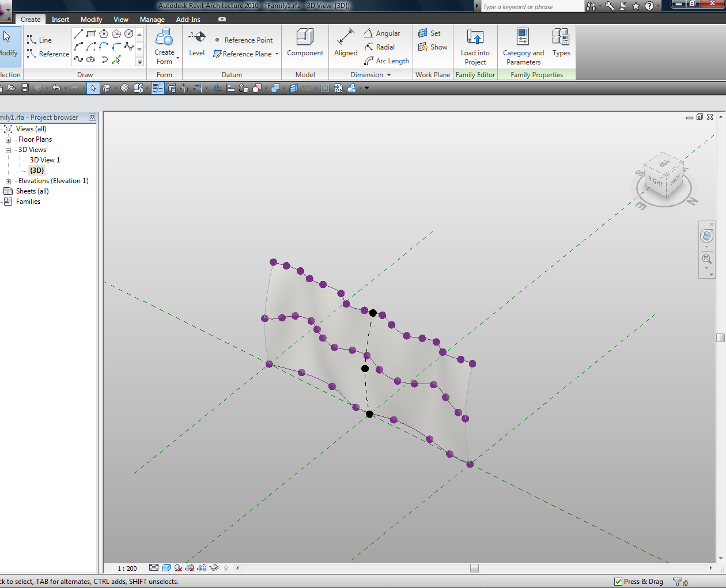This screenshot has width=726, height=588.
Task: Switch to the Insert ribbon tab
Action: tap(60, 20)
